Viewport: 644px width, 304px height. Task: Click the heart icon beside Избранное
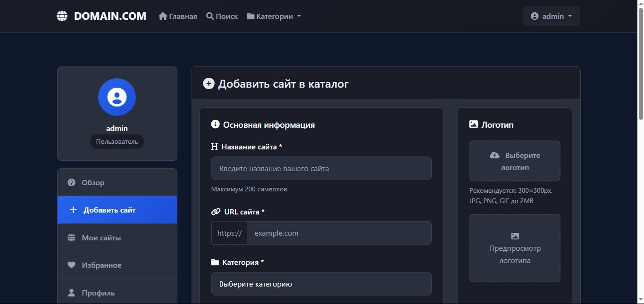71,265
